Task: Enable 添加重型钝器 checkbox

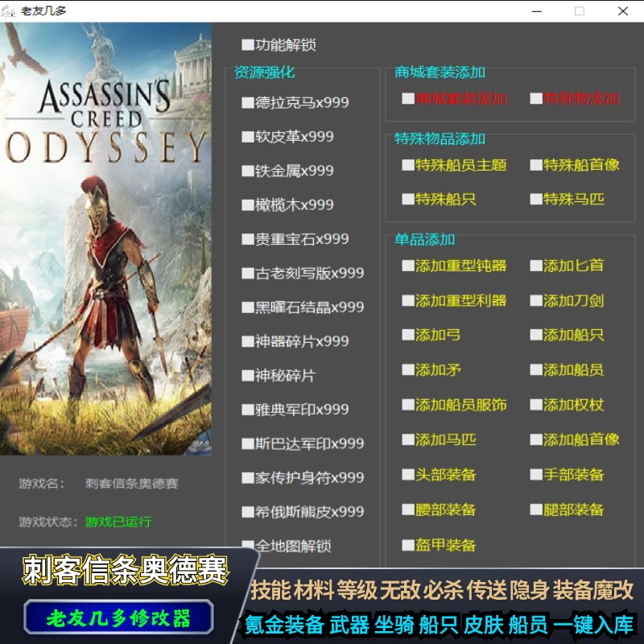Action: [408, 266]
